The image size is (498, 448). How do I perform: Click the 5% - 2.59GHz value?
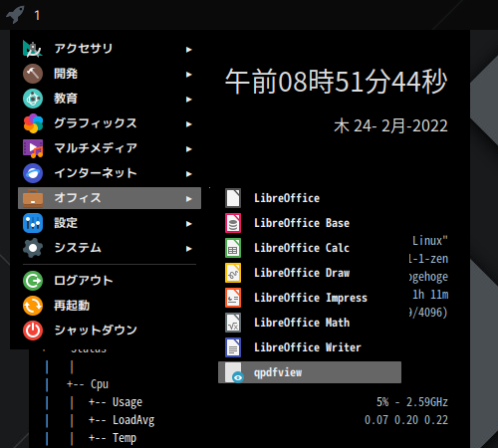click(x=412, y=402)
